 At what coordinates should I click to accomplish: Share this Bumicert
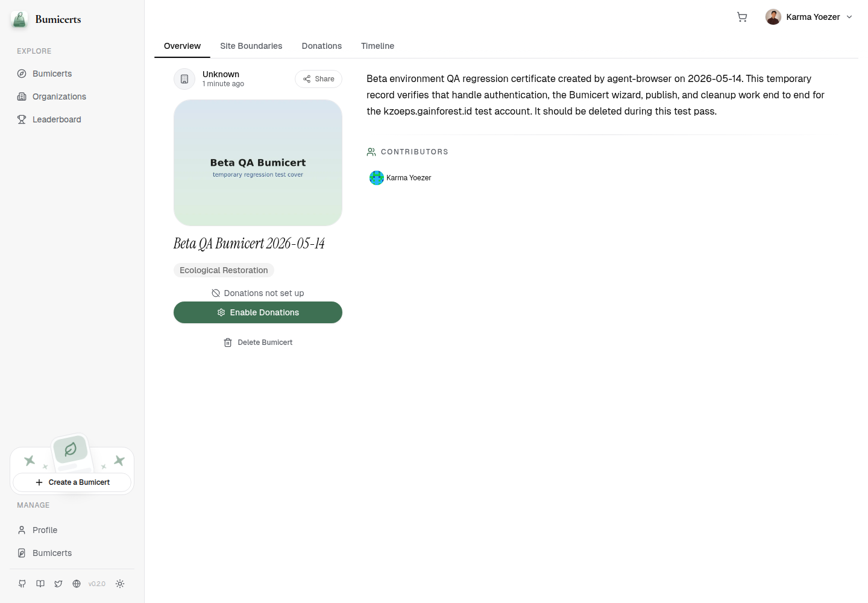tap(318, 79)
